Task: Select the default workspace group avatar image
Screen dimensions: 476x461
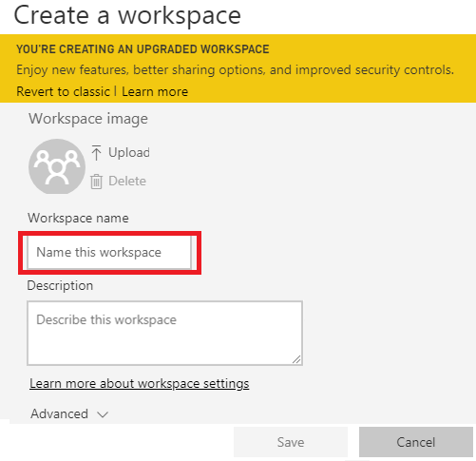Action: pos(57,166)
